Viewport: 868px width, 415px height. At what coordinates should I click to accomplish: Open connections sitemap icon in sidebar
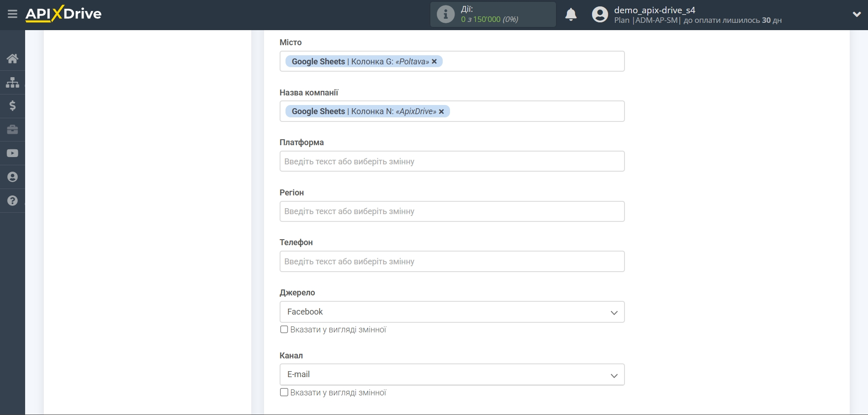coord(12,82)
